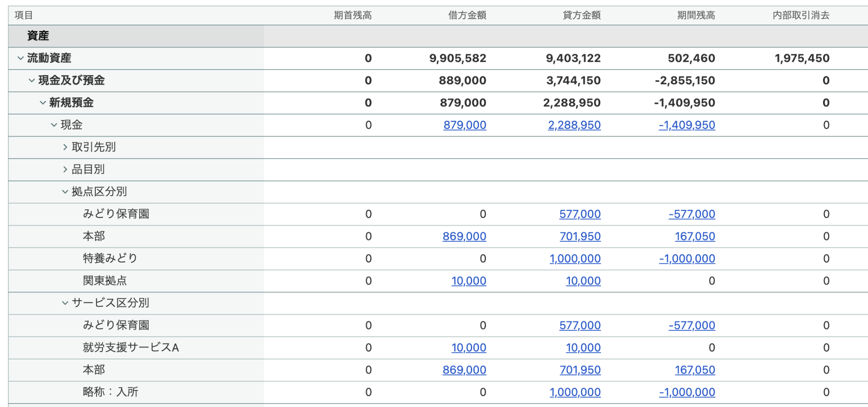Select the 流動資産 period balance 502,460
Screen dimensions: 868x407
click(692, 58)
